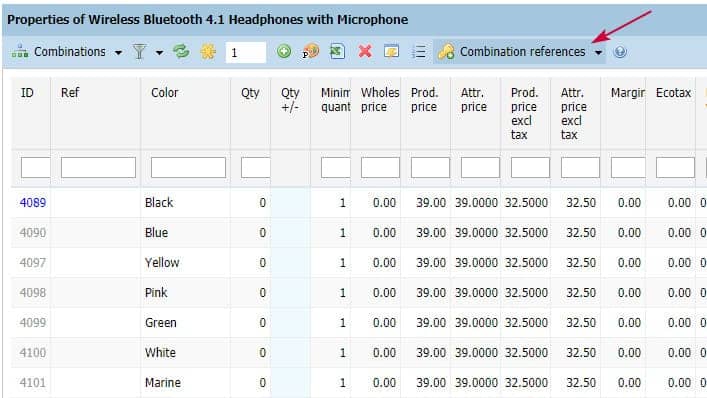Click Attr. price 39.0000 in Pink row
This screenshot has height=398, width=707.
point(476,293)
